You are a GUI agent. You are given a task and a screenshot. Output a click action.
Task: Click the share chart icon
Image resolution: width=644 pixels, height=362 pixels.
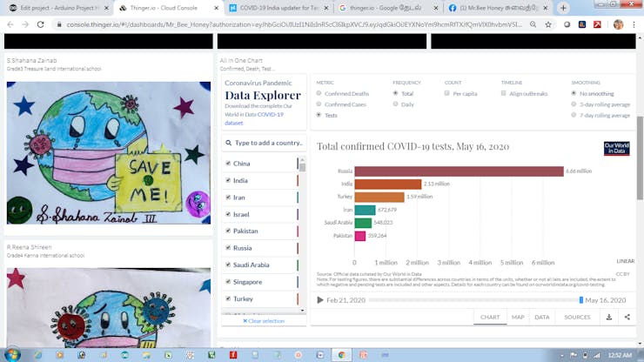tap(627, 317)
